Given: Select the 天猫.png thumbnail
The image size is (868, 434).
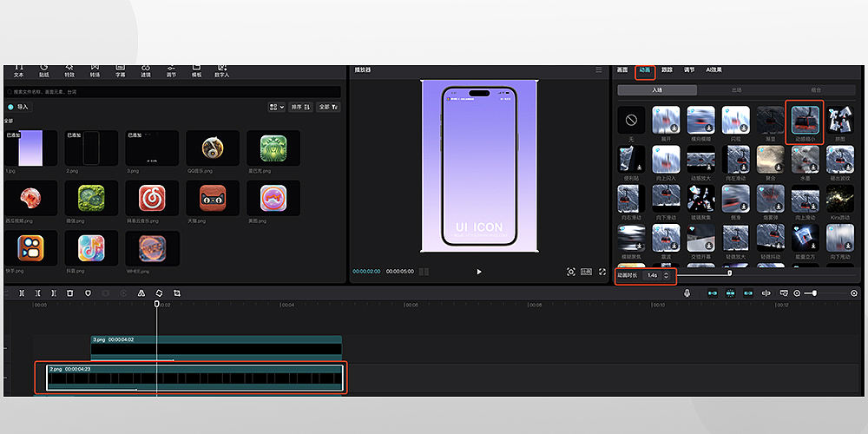Looking at the screenshot, I should [213, 198].
